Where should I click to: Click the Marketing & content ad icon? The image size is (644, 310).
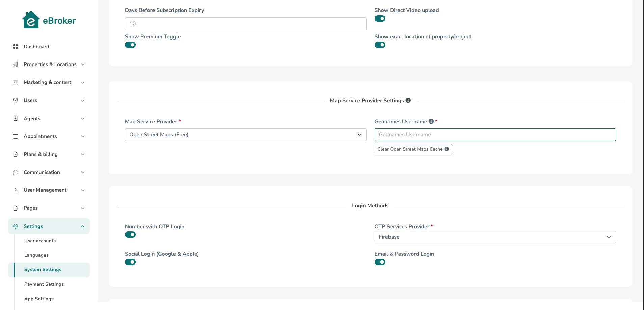coord(15,82)
